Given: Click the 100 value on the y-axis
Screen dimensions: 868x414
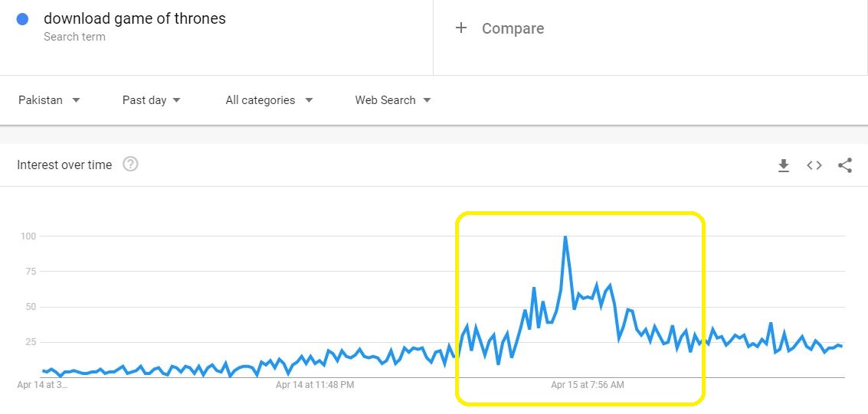Looking at the screenshot, I should point(28,236).
